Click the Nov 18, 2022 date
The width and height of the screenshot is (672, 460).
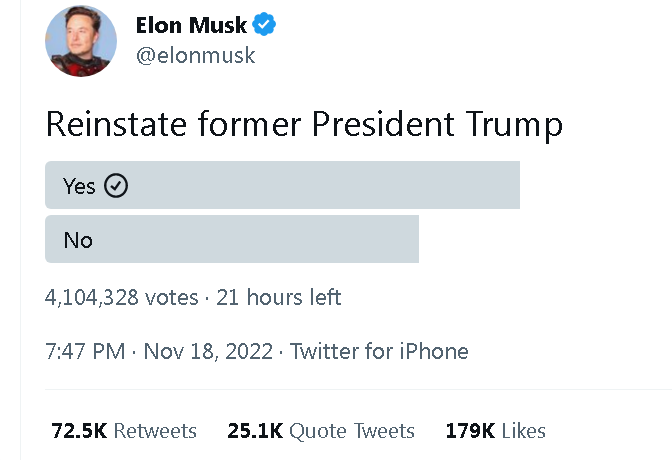208,351
